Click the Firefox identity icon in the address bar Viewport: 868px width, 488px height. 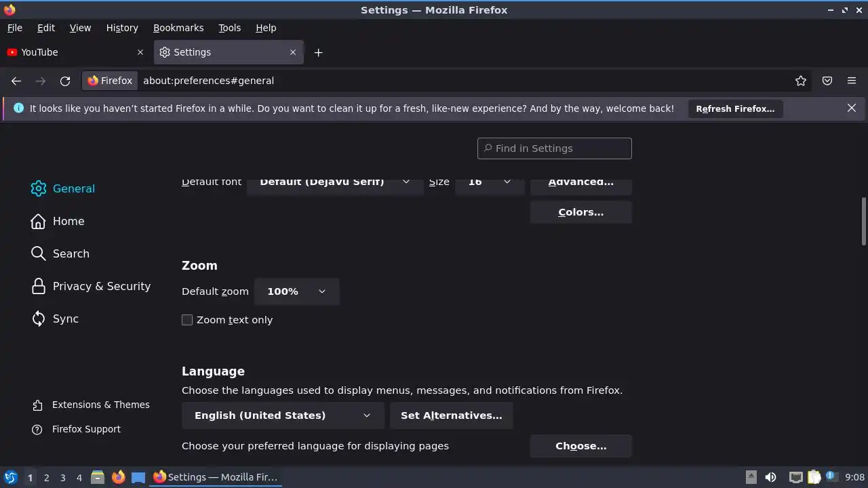110,81
